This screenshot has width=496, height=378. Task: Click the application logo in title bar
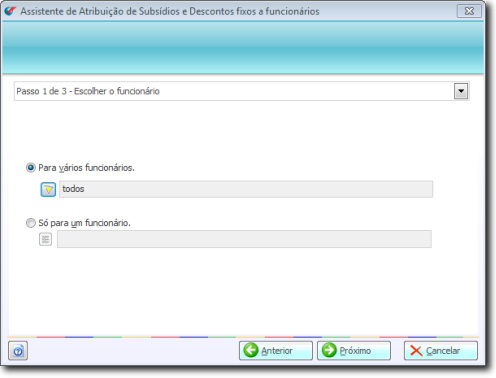[10, 11]
